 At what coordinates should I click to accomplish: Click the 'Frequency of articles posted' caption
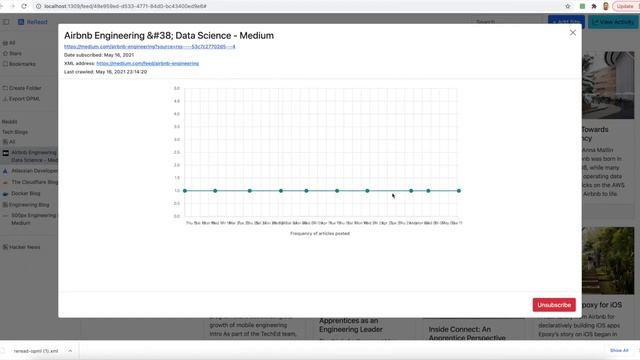click(320, 233)
